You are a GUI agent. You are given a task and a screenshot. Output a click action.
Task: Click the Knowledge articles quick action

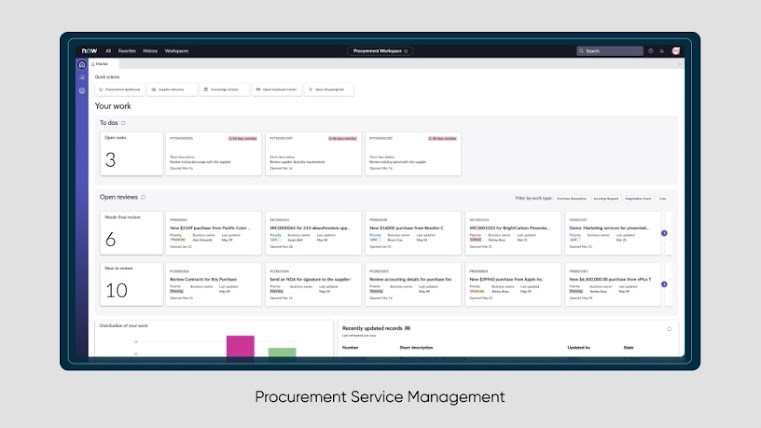224,89
